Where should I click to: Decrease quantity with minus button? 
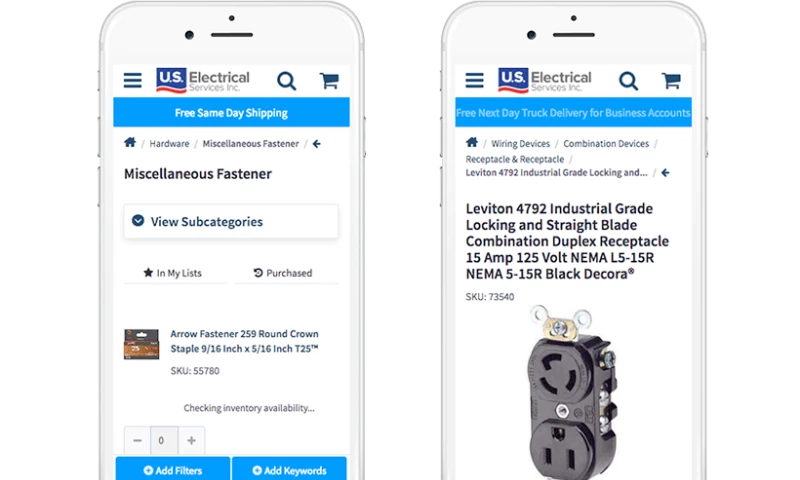point(137,440)
